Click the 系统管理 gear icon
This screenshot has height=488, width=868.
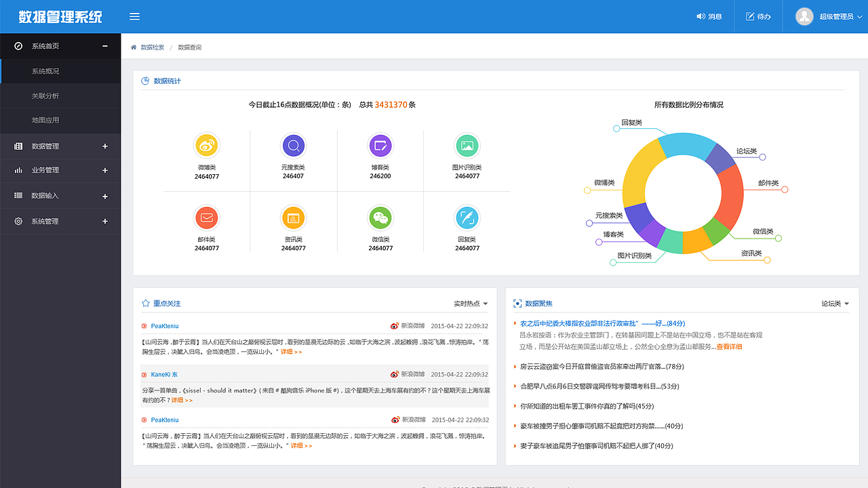pos(18,221)
